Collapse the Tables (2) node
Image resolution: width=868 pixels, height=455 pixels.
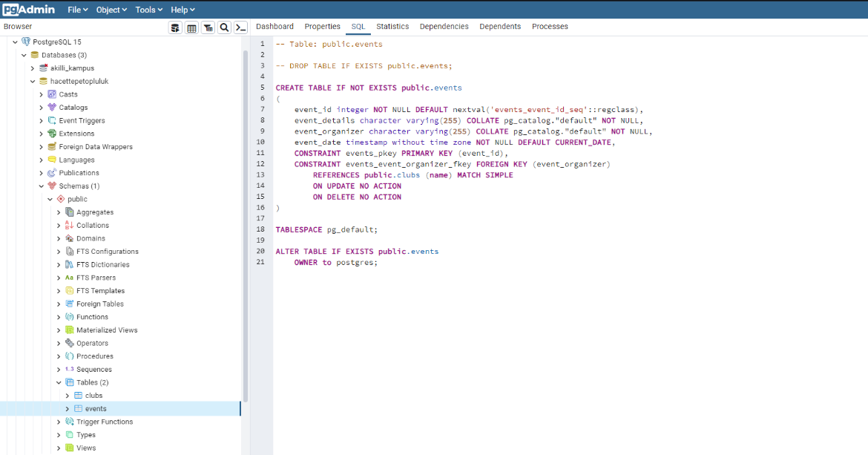58,382
